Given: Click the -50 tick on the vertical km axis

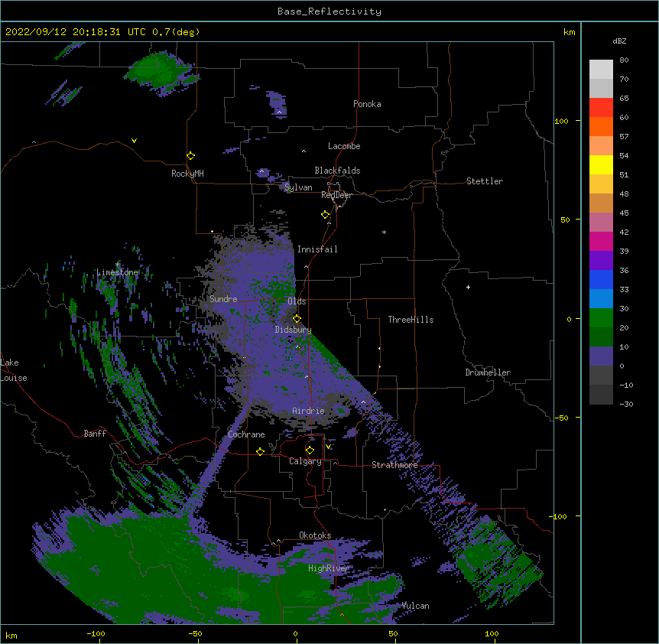Looking at the screenshot, I should 561,418.
